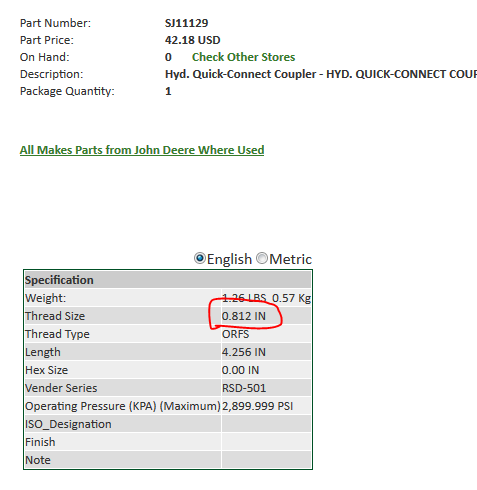Screen dimensions: 477x490
Task: Click the Thread Size row label
Action: point(55,316)
